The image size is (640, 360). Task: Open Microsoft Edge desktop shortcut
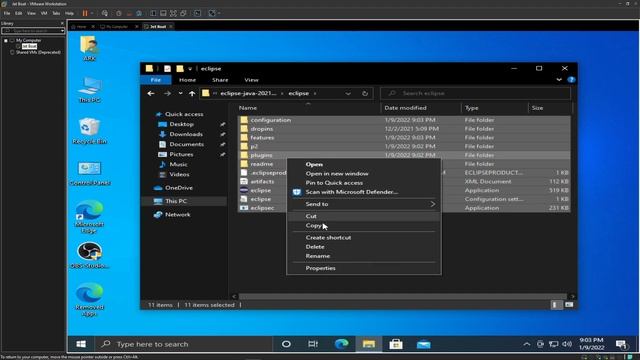click(89, 216)
